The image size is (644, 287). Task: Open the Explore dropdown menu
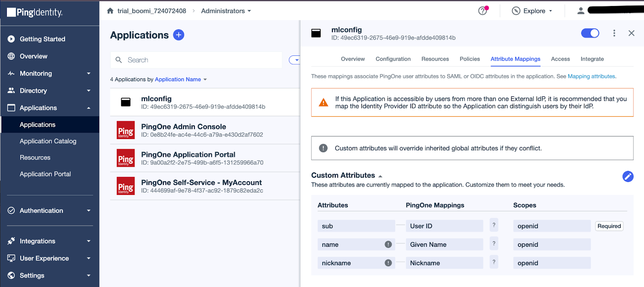click(x=532, y=11)
